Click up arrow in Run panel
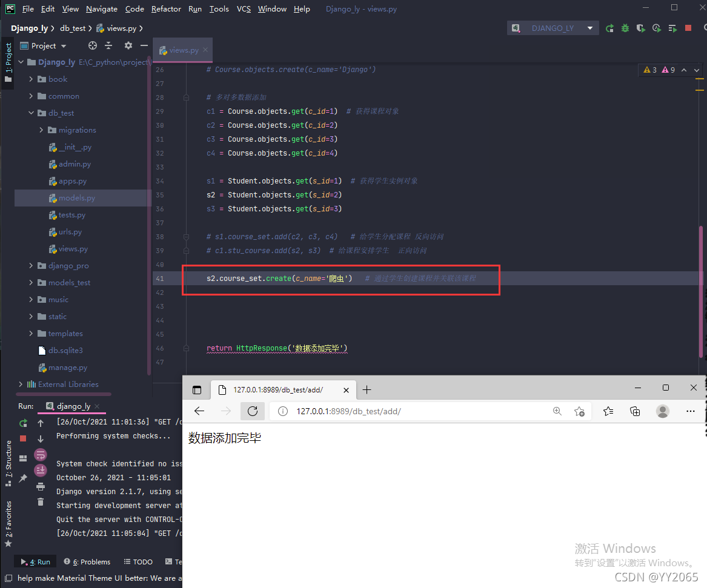Screen dimensions: 707x588 click(41, 423)
